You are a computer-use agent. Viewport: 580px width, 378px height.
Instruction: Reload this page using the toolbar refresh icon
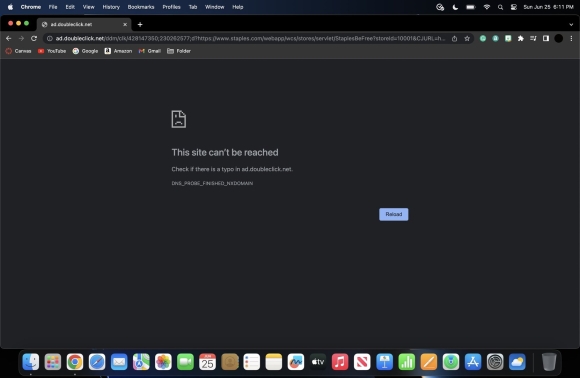[x=34, y=38]
